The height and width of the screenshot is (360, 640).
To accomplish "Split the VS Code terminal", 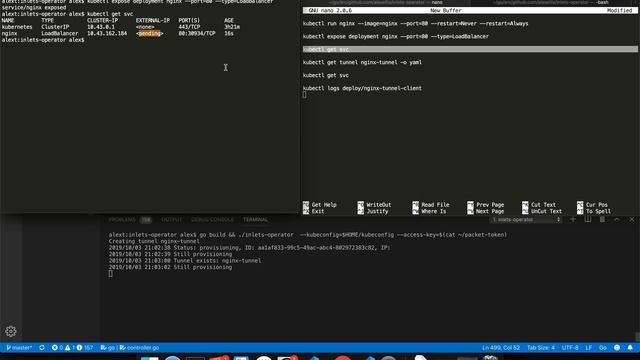I will [x=588, y=220].
